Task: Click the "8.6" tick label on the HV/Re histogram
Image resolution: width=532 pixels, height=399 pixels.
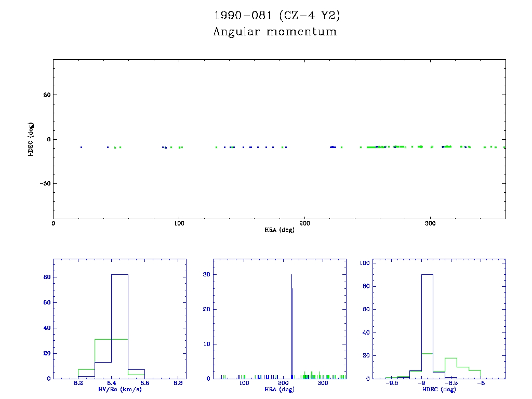Action: tap(145, 383)
